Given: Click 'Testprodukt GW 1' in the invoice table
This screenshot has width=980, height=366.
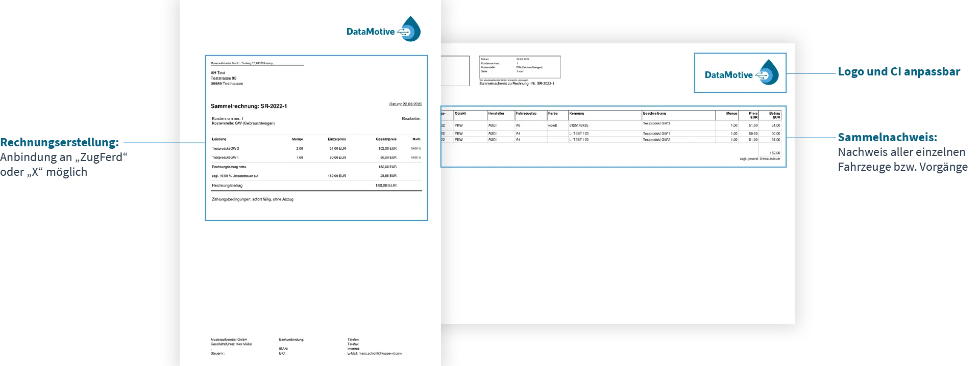Looking at the screenshot, I should point(225,158).
